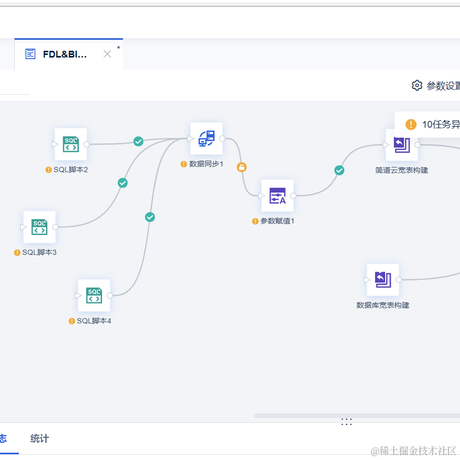
Task: Click the FDL&BI tab task icon
Action: [x=30, y=54]
